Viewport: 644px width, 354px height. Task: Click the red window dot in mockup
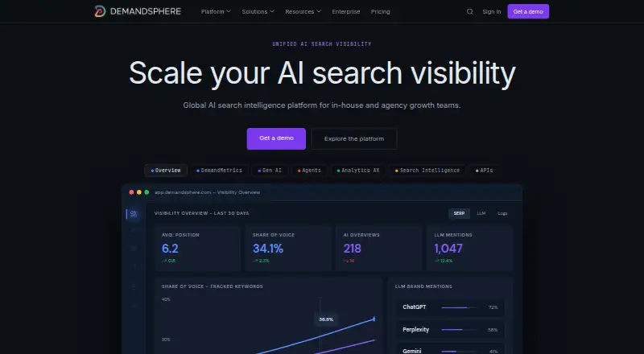point(131,192)
